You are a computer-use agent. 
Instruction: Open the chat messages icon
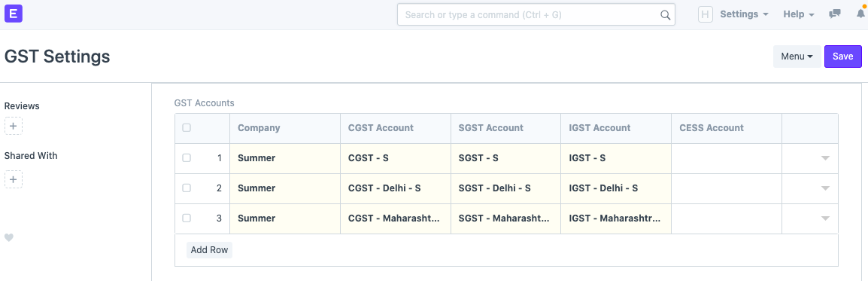click(x=834, y=14)
